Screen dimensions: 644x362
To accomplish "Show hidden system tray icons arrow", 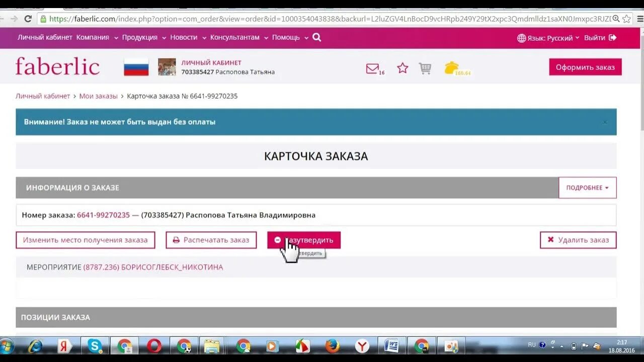I will pos(562,346).
